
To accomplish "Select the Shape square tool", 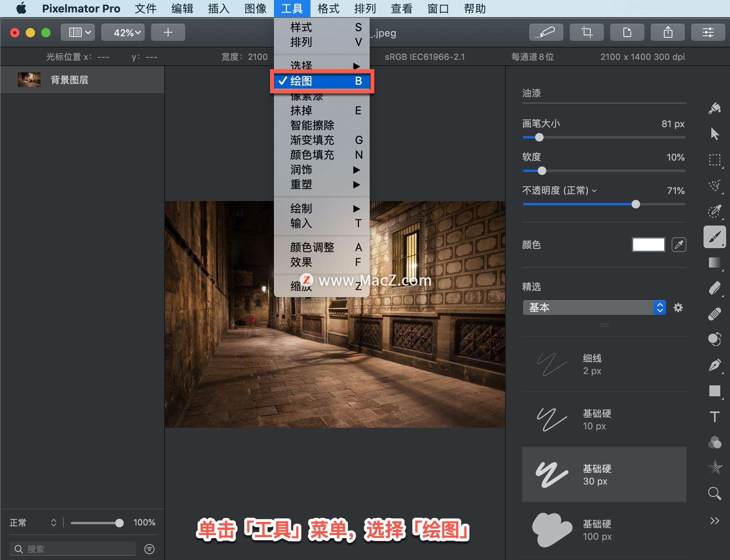I will (x=714, y=391).
